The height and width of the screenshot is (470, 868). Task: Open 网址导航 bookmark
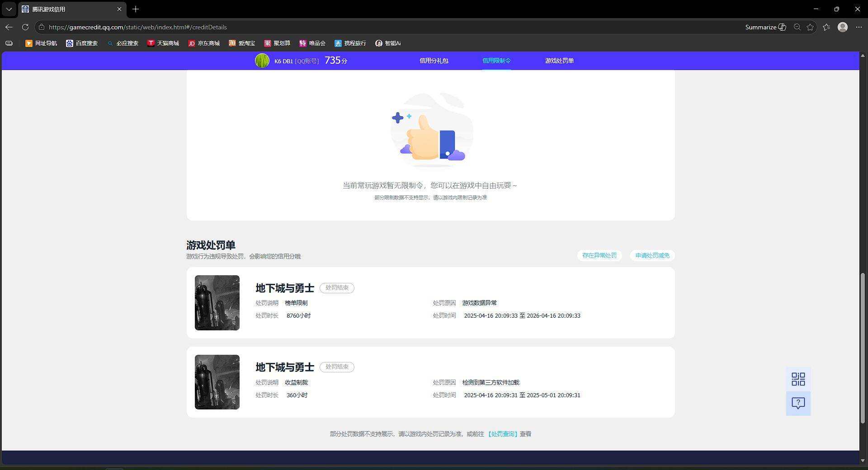click(41, 43)
